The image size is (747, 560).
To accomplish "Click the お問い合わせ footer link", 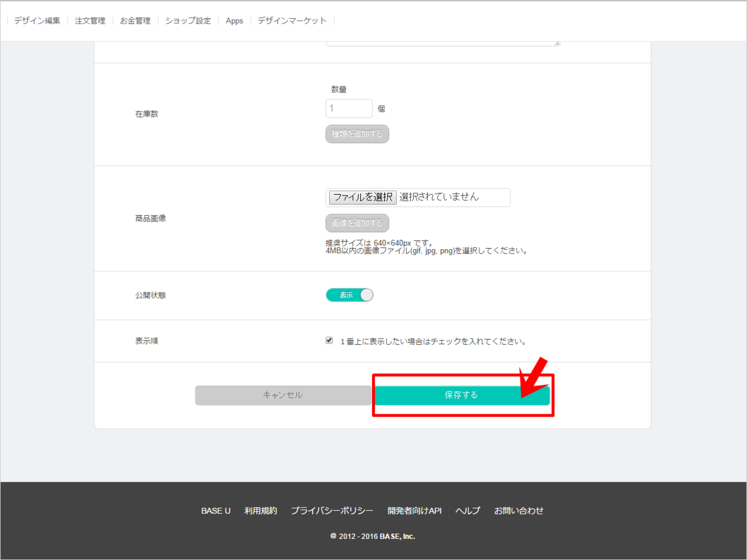I will [518, 511].
